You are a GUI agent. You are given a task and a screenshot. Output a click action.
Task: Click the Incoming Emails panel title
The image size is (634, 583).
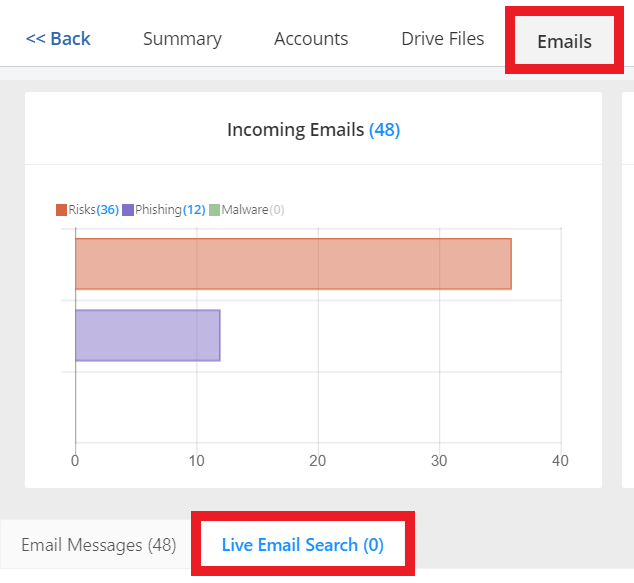295,130
